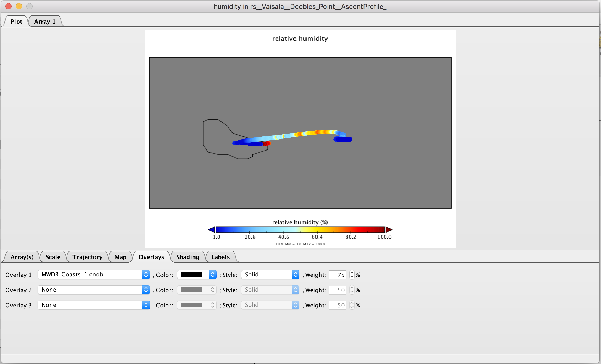Open the Trajectory tab

(x=87, y=257)
